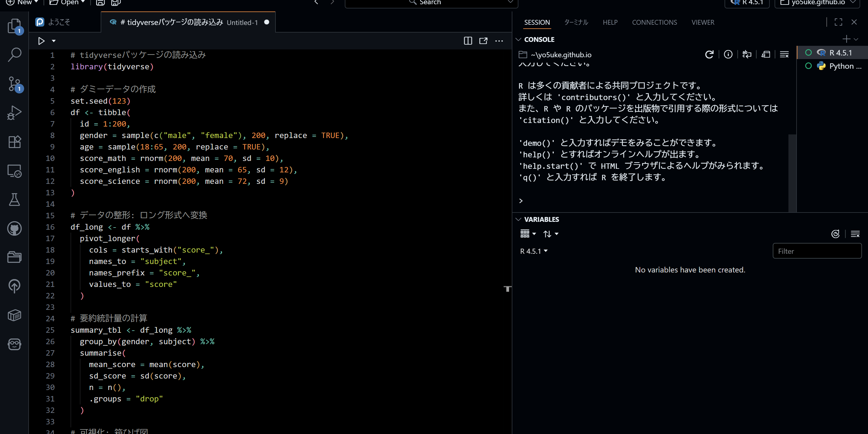Image resolution: width=868 pixels, height=434 pixels.
Task: Collapse the CONSOLE section
Action: 519,40
